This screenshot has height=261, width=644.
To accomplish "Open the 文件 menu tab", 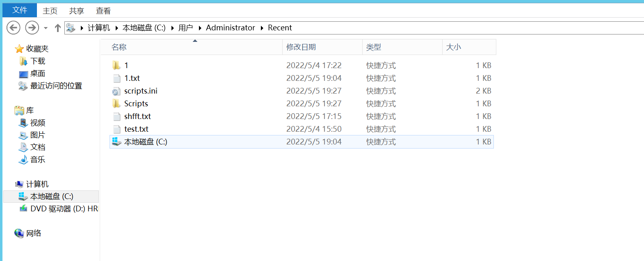I will click(x=20, y=10).
